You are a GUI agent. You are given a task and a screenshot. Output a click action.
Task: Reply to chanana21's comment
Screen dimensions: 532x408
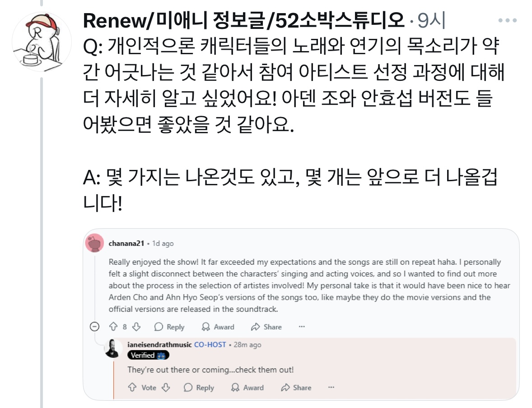169,327
